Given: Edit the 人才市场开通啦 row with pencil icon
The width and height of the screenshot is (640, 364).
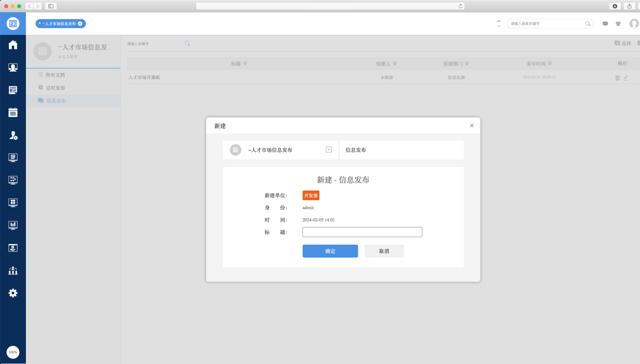Looking at the screenshot, I should pos(626,78).
